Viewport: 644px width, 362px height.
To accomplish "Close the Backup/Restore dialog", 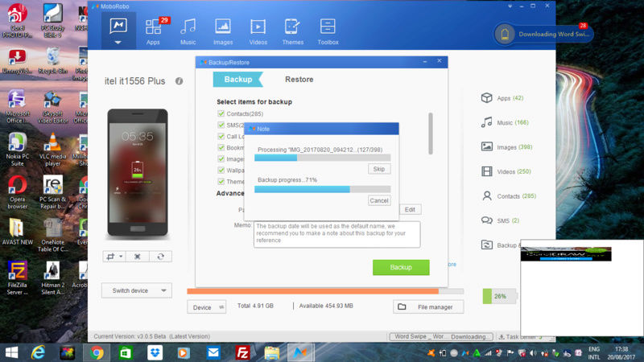I will (x=440, y=61).
